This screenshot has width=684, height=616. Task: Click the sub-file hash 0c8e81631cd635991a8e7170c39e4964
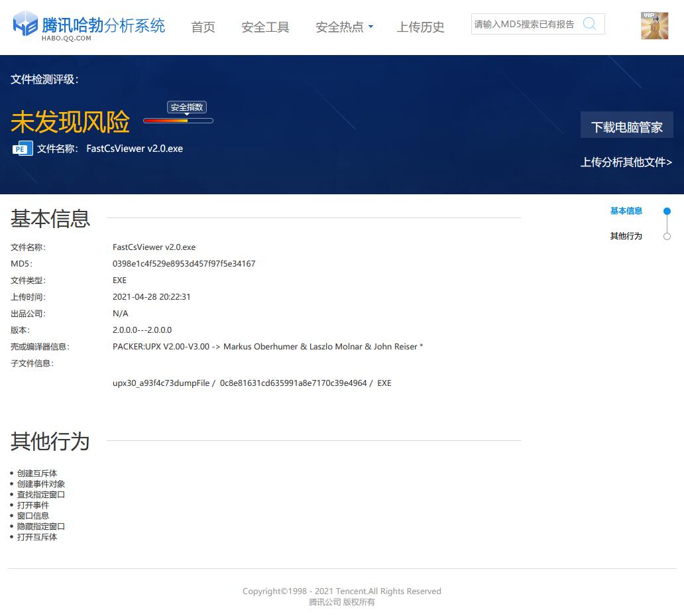(x=293, y=383)
